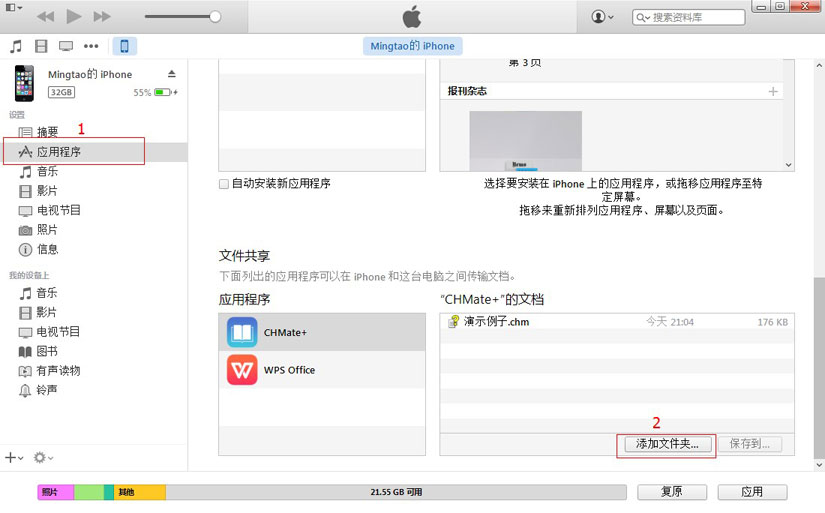Click the 搜索资料库 search field
The image size is (825, 513).
tap(688, 17)
